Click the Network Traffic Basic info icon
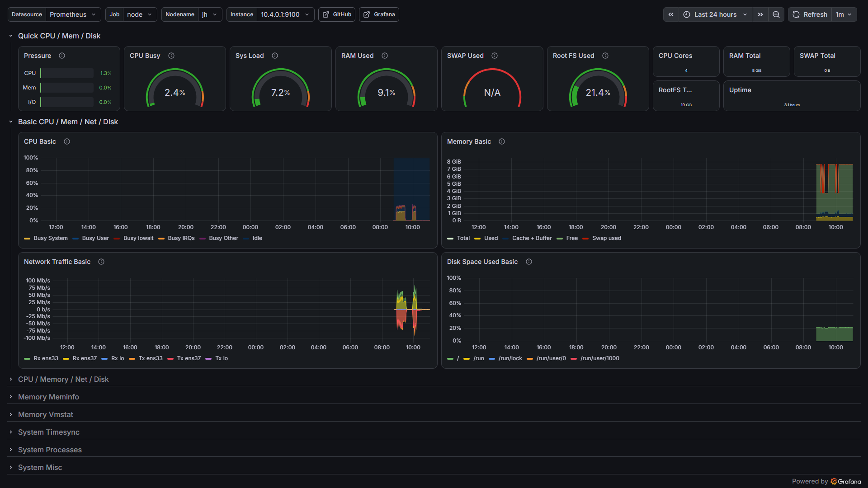Image resolution: width=868 pixels, height=488 pixels. coord(101,262)
